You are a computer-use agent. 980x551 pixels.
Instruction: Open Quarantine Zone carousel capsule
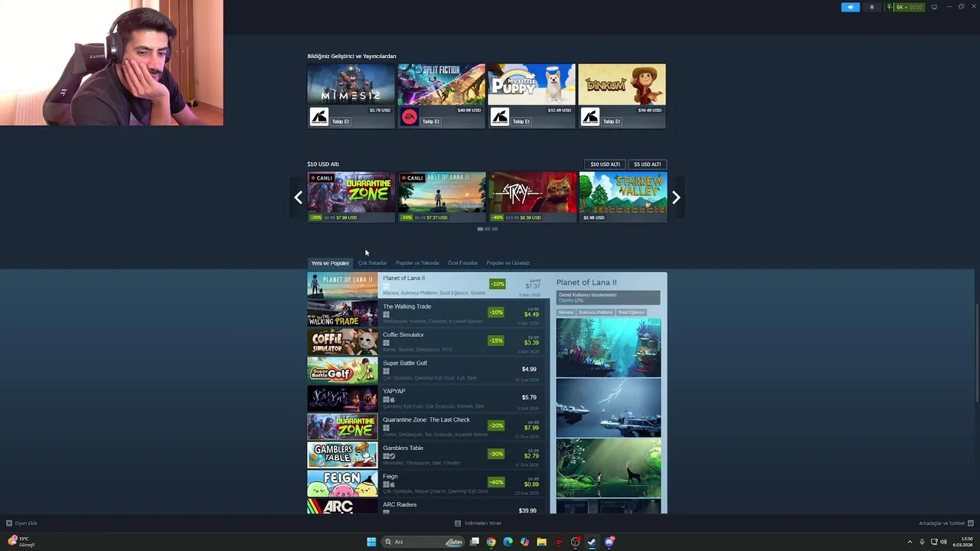(351, 197)
